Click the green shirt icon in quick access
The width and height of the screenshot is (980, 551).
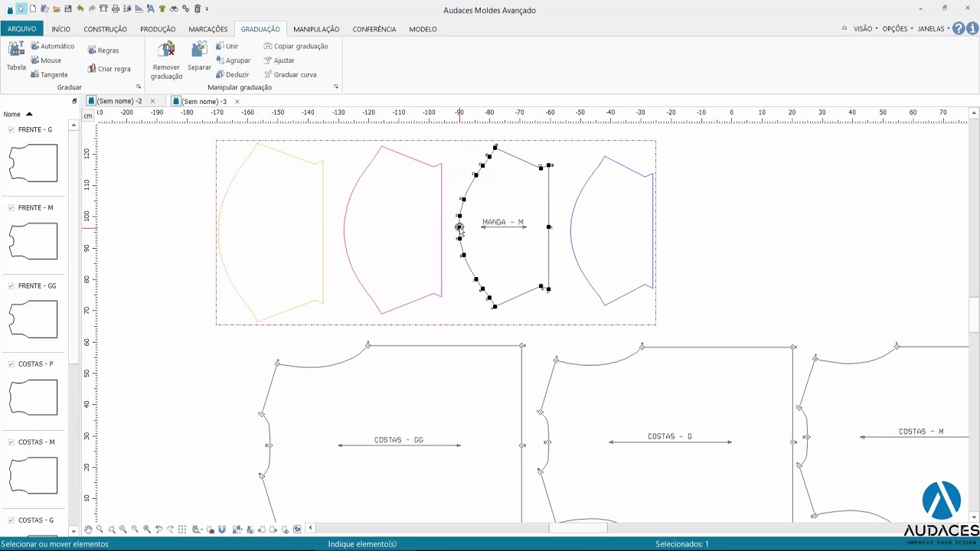coord(162,8)
